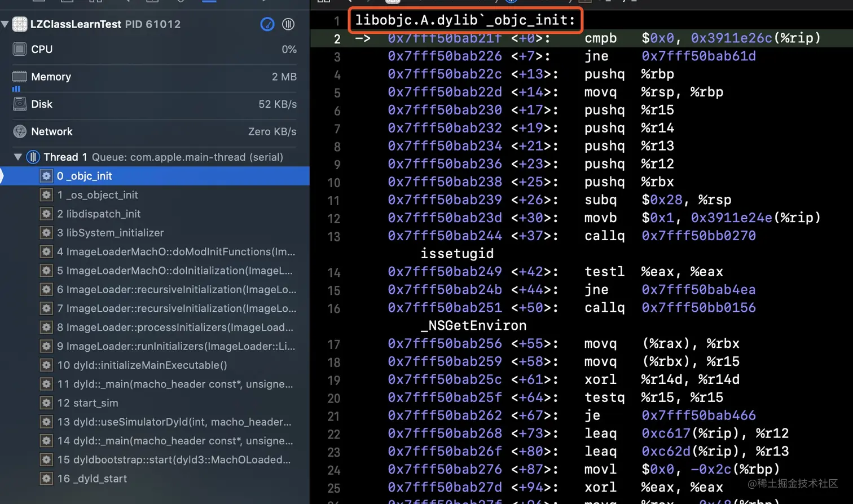The image size is (853, 504).
Task: Click the view-by-thread button beside the PID
Action: click(x=288, y=24)
